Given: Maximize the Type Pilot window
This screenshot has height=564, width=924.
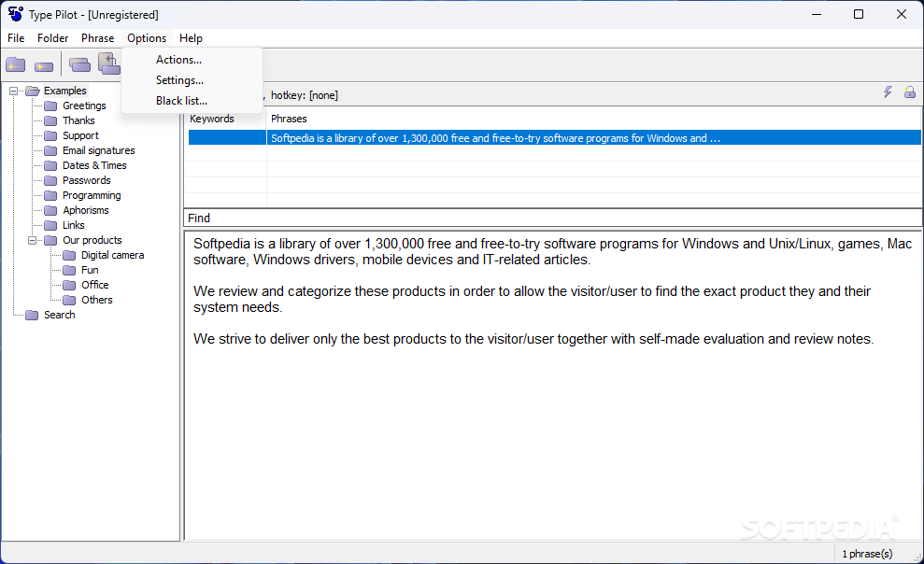Looking at the screenshot, I should point(859,14).
